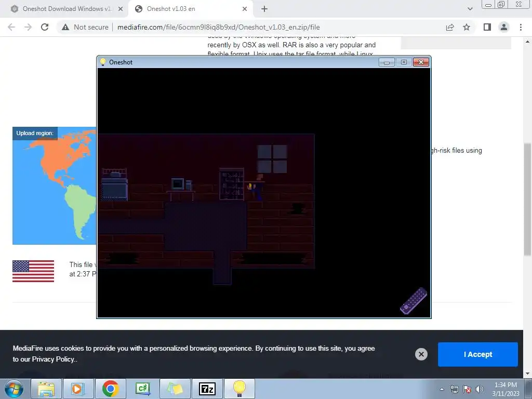532x399 pixels.
Task: Open the Windows Start menu
Action: click(x=14, y=389)
